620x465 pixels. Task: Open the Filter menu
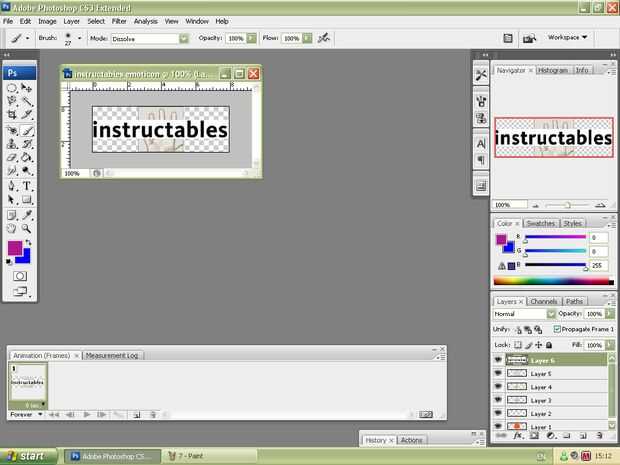pyautogui.click(x=119, y=21)
